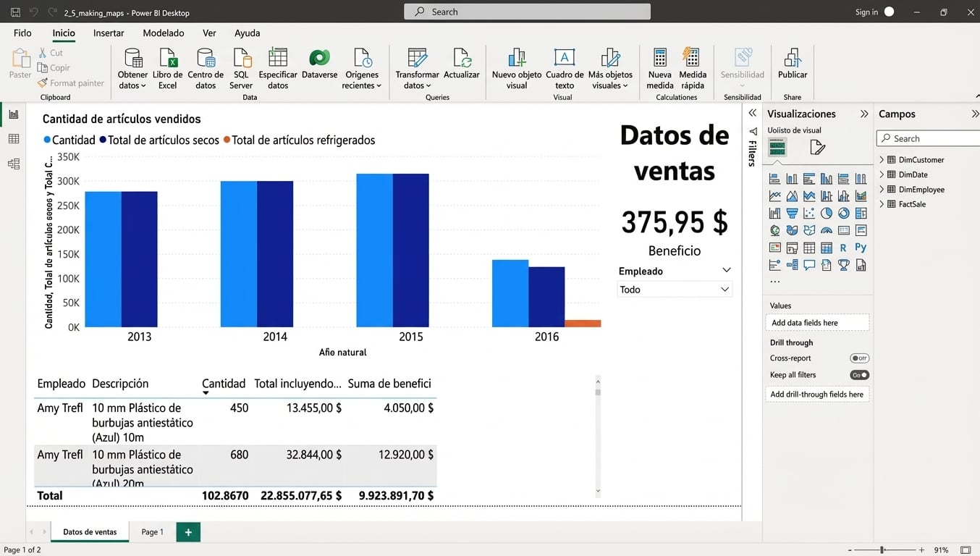
Task: Open the Report view from the left sidebar
Action: point(13,114)
